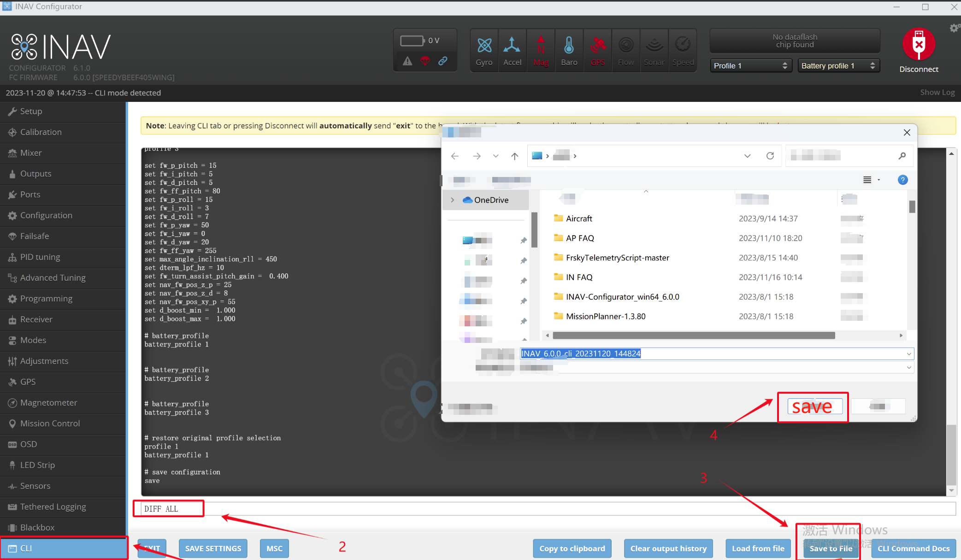Open the INAV-Configurator_win64_6.0.0 folder
The width and height of the screenshot is (961, 560).
tap(622, 297)
